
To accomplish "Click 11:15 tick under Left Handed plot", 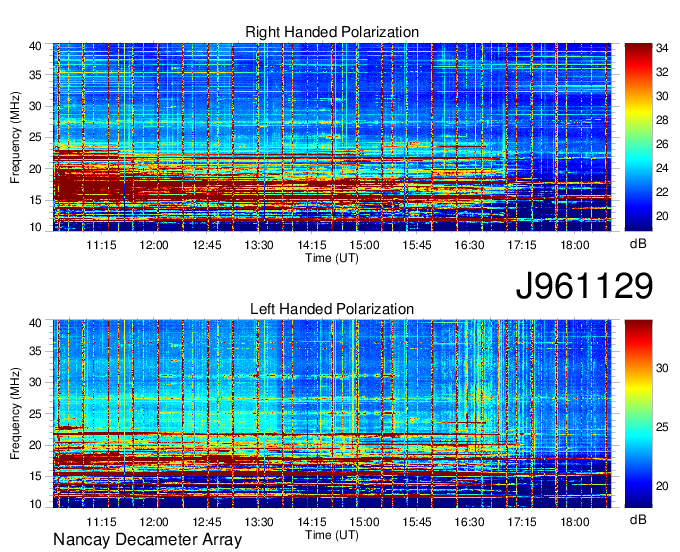I will pyautogui.click(x=101, y=522).
